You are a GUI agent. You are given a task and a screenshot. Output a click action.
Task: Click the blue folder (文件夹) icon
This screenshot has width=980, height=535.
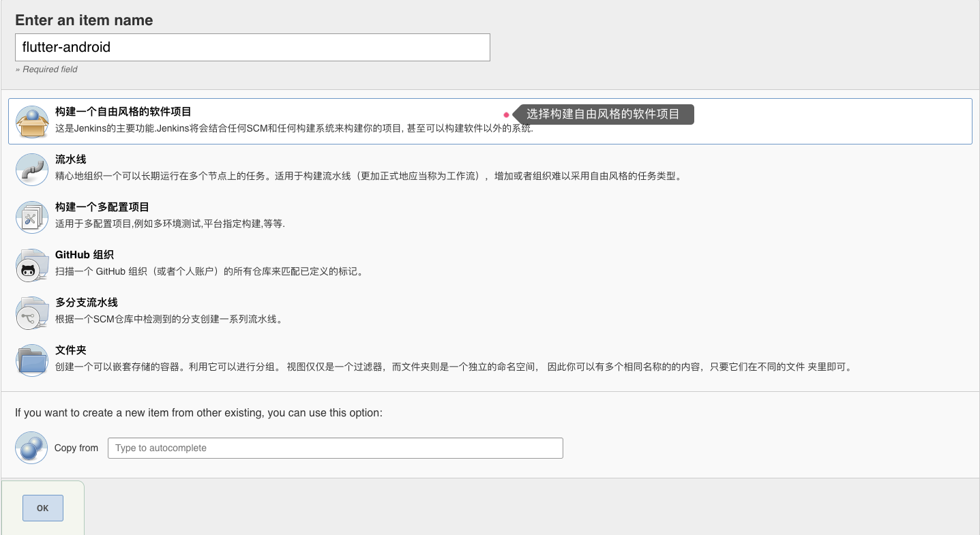pyautogui.click(x=32, y=361)
